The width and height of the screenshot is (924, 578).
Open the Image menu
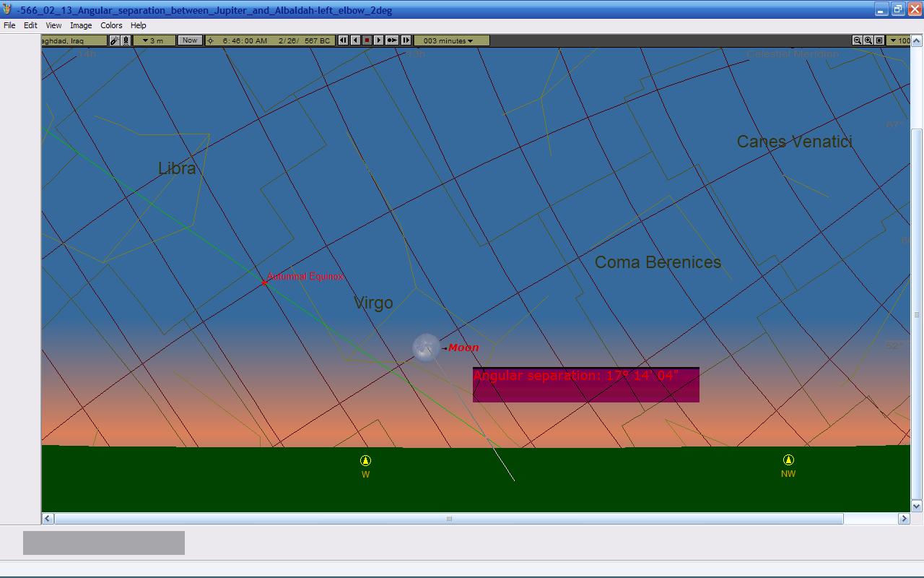point(81,25)
